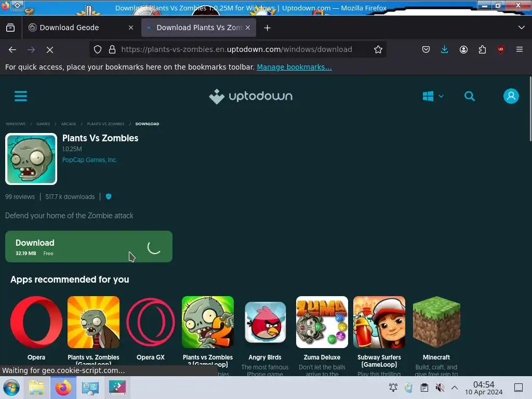Click the show desktop tray button

[x=518, y=388]
